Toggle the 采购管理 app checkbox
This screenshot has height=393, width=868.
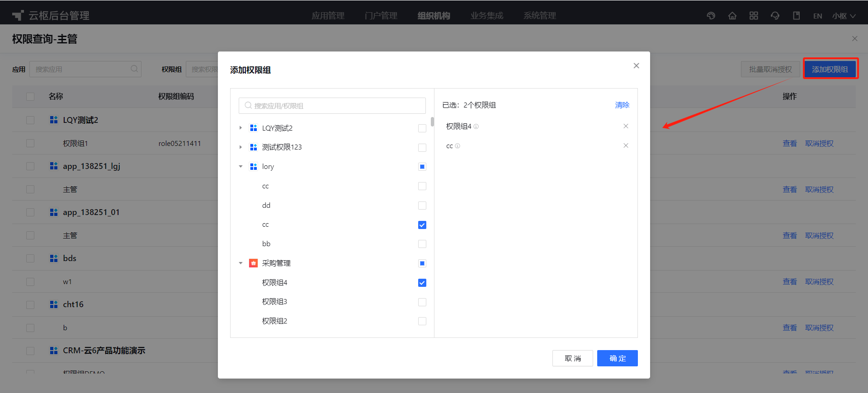click(x=422, y=263)
